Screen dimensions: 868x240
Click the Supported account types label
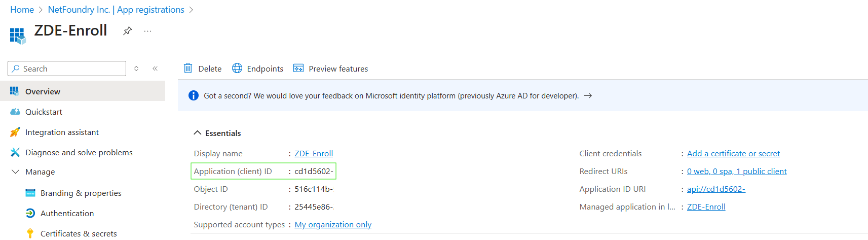pyautogui.click(x=239, y=224)
